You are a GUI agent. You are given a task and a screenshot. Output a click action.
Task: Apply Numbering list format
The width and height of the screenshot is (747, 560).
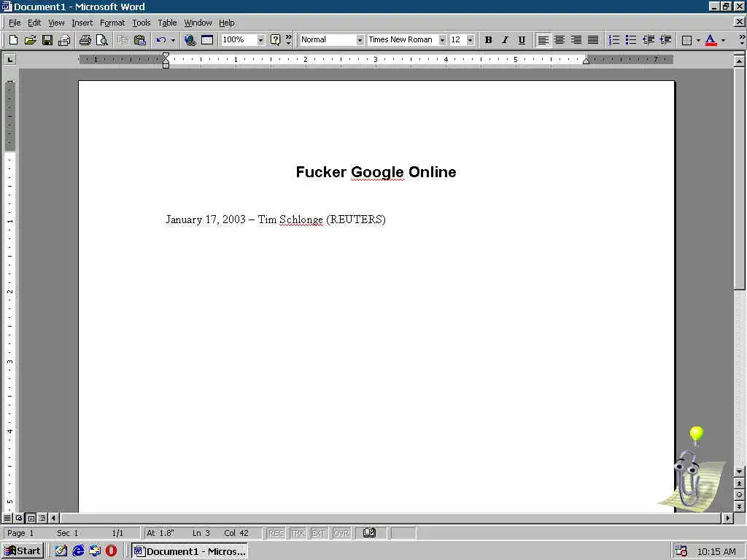614,40
